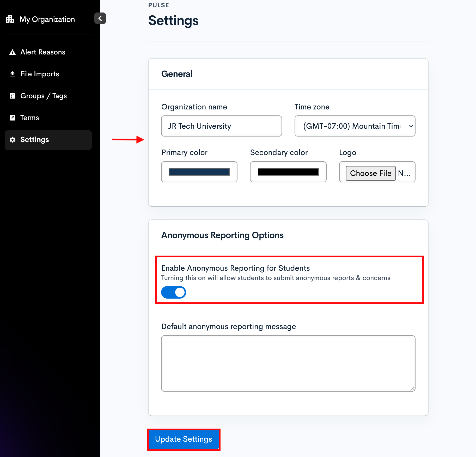Image resolution: width=476 pixels, height=457 pixels.
Task: Click the "Anonymous Reporting Options" heading
Action: coord(222,235)
